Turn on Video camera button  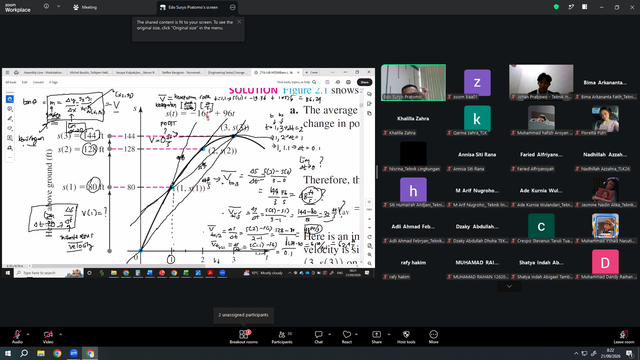(48, 337)
